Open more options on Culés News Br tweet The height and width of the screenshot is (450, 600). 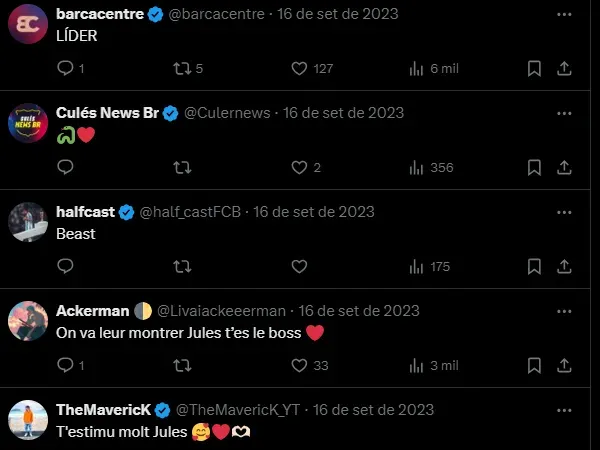click(x=564, y=113)
